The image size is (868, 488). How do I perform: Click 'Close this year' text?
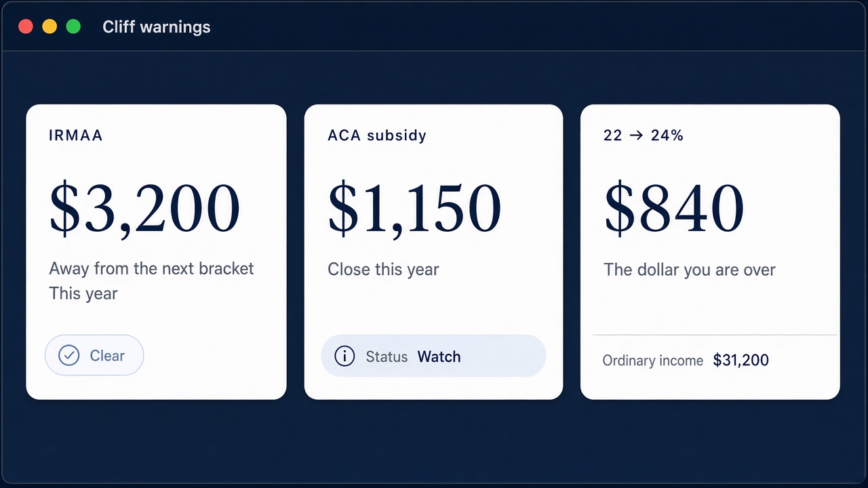tap(383, 270)
